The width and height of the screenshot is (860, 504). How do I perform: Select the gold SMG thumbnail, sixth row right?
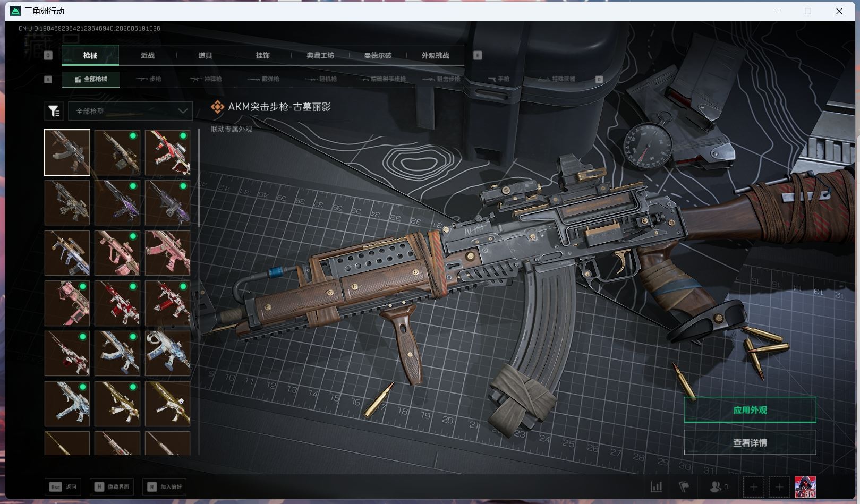coord(167,404)
